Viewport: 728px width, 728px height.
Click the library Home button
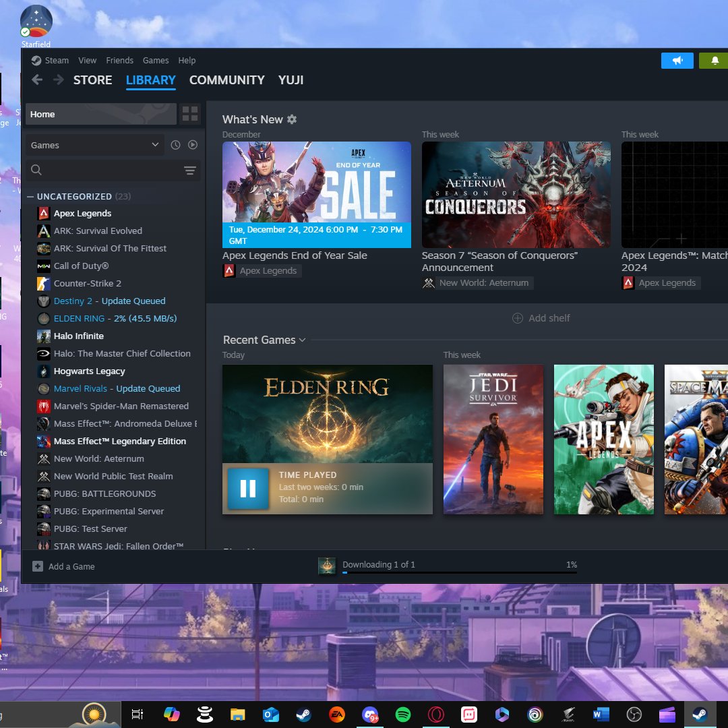[x=100, y=114]
